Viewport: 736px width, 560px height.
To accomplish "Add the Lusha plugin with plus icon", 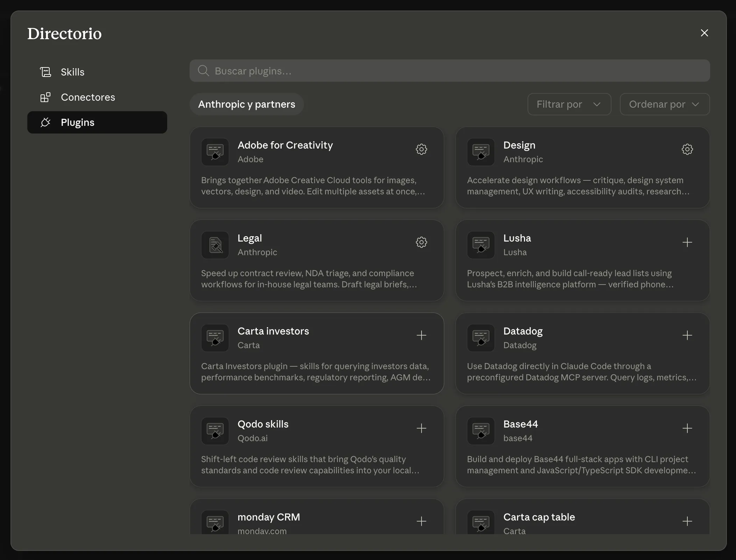I will tap(687, 242).
